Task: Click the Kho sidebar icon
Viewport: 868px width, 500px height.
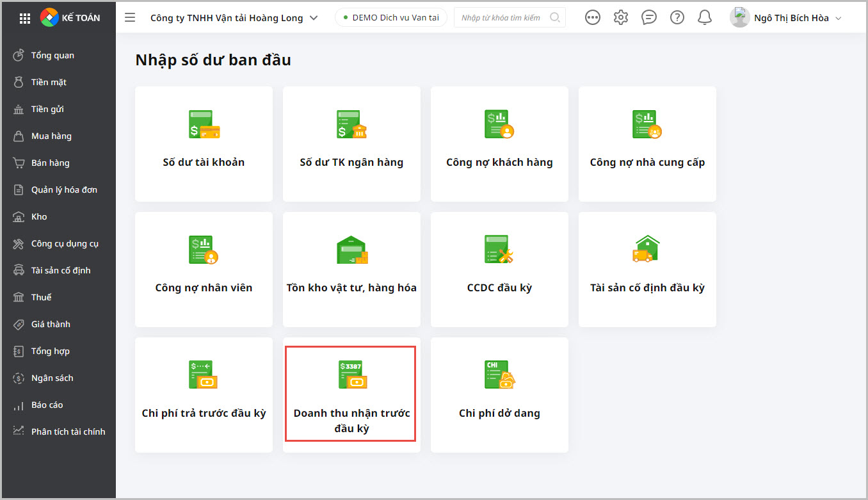Action: (19, 216)
